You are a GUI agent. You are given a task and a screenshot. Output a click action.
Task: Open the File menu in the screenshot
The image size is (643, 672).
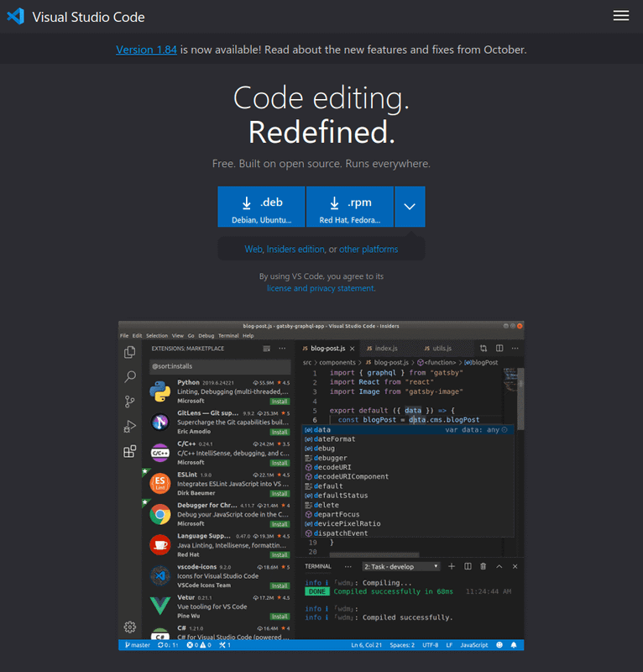click(124, 335)
